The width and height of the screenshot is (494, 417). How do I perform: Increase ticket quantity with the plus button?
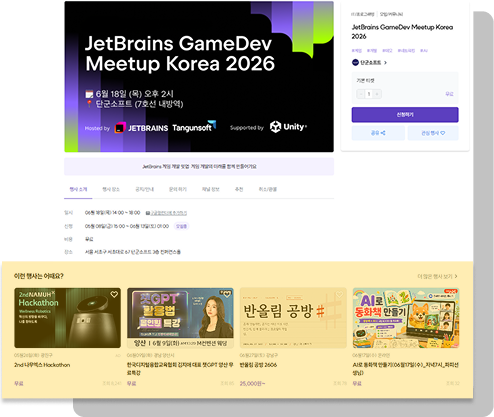click(377, 94)
